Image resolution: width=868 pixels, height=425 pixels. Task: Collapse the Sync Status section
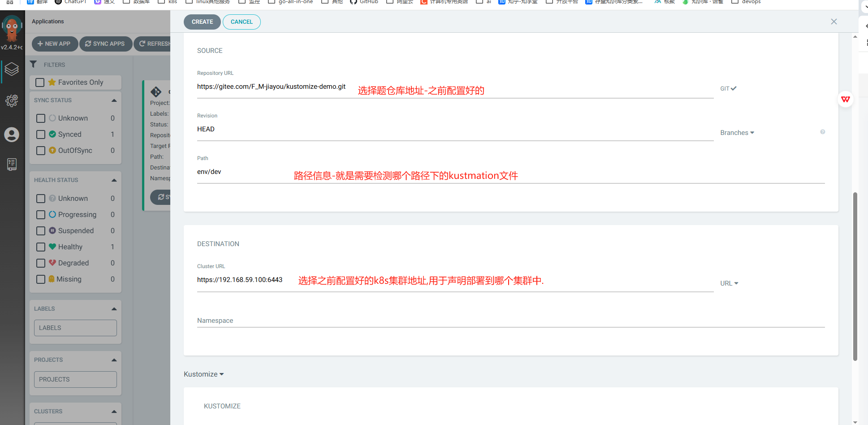114,100
